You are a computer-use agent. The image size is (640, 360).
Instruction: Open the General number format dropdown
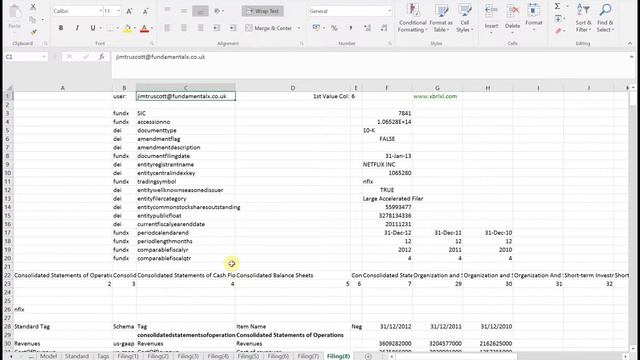tap(389, 11)
